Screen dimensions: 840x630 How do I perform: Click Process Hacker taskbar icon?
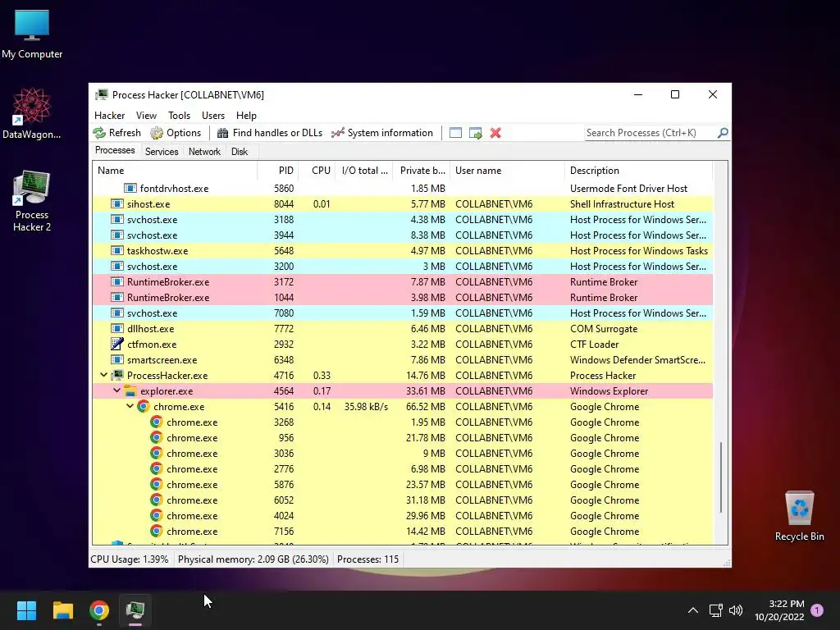tap(135, 610)
